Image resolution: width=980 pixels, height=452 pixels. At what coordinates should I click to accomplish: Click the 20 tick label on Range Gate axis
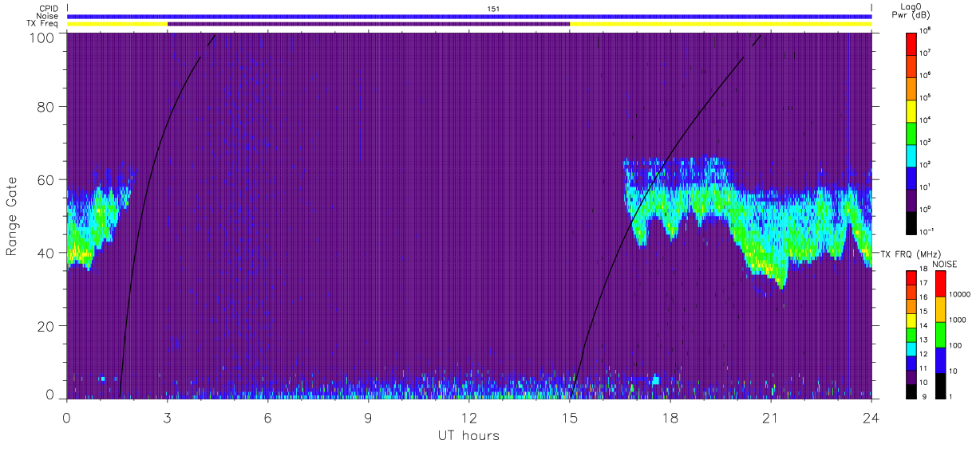click(48, 326)
